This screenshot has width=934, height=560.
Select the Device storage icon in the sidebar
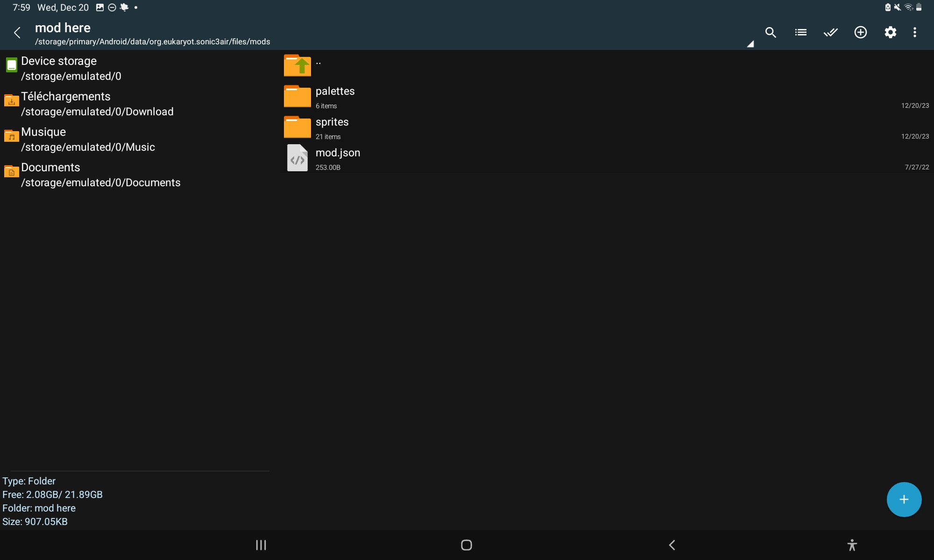tap(12, 65)
